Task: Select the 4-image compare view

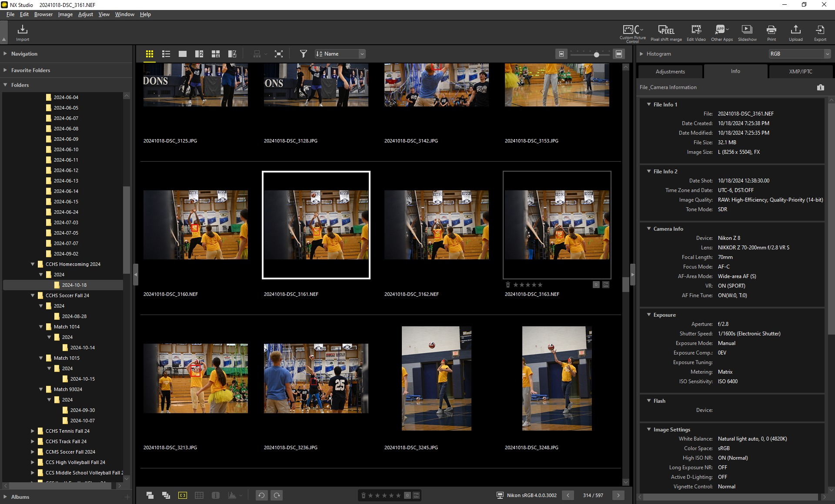Action: (216, 54)
